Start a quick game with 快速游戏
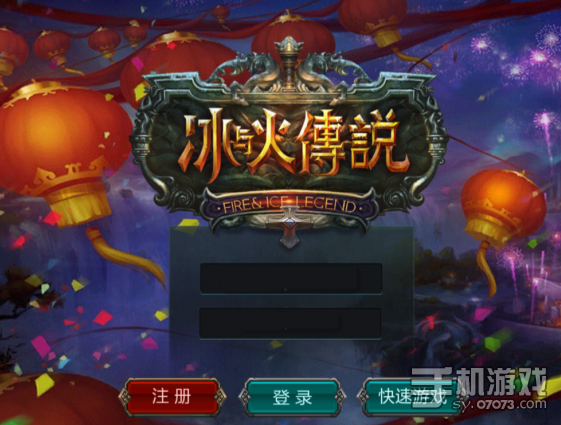This screenshot has height=425, width=561. (x=411, y=397)
